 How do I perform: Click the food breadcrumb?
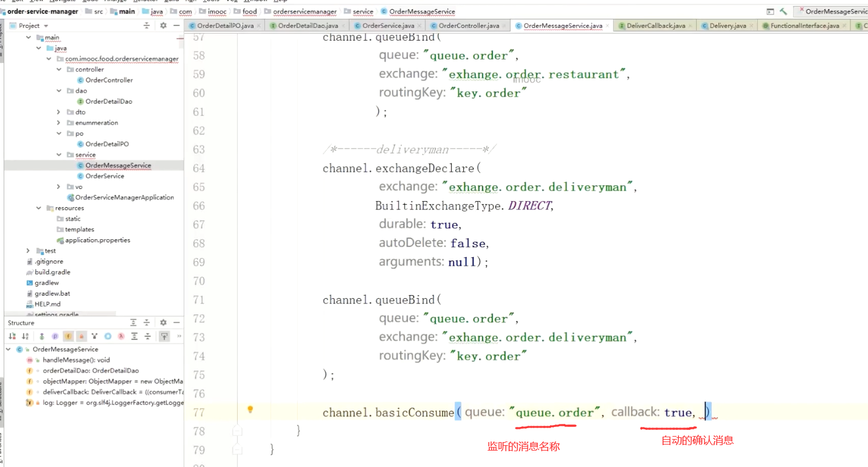(249, 12)
